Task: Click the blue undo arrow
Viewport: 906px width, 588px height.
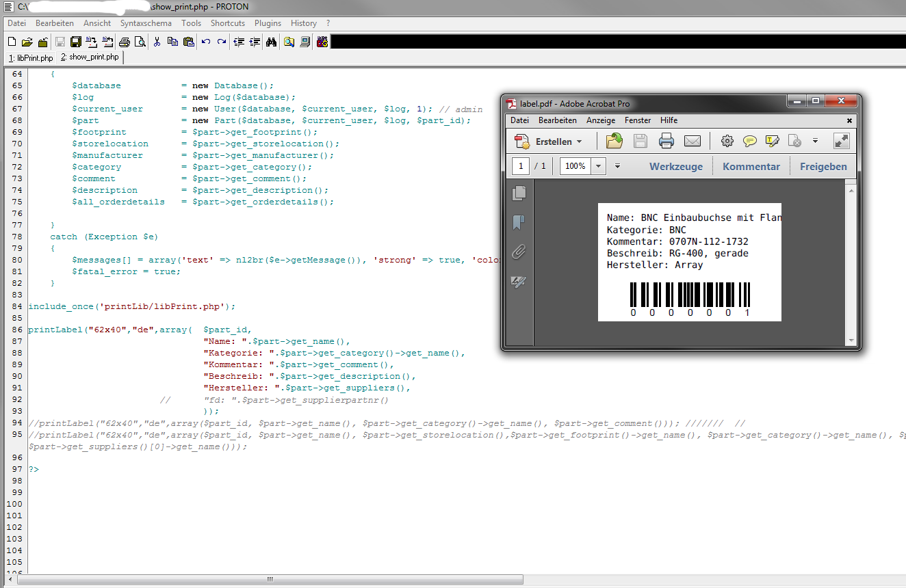Action: point(205,42)
